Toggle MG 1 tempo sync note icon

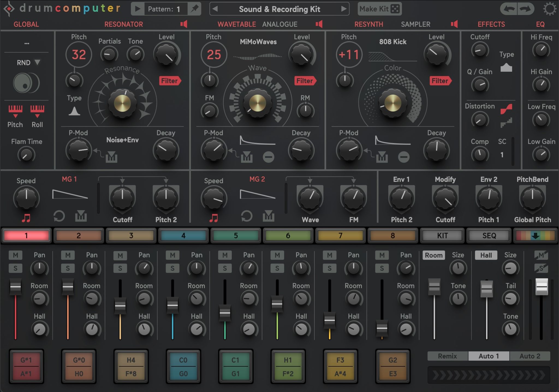(x=26, y=218)
